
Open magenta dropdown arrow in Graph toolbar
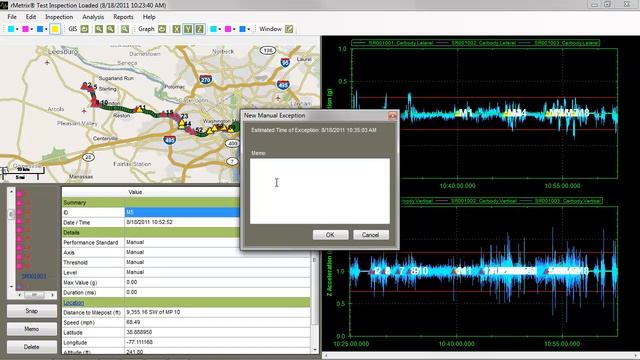coord(234,29)
